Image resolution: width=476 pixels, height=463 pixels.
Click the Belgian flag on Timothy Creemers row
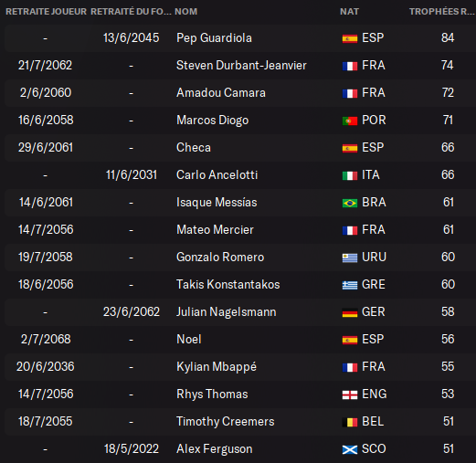[350, 422]
